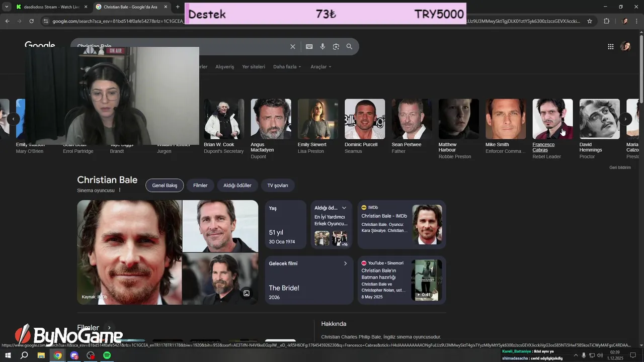Open David Hemmings cast photo

click(599, 119)
